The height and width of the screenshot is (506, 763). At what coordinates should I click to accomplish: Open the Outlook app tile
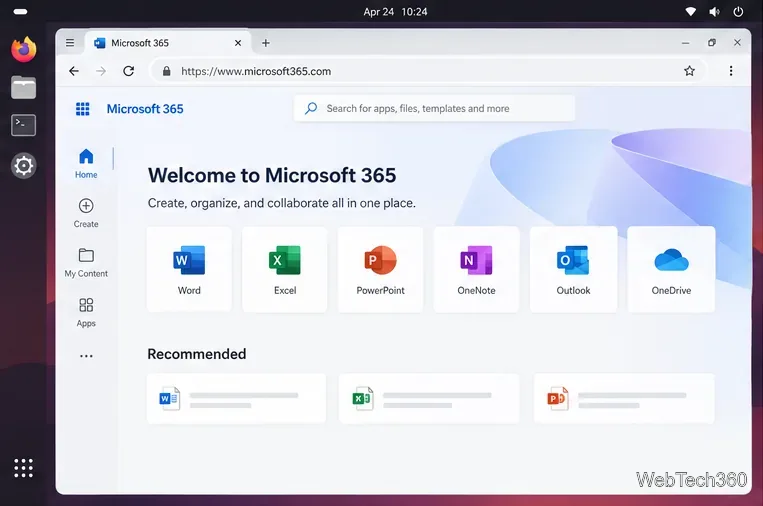pyautogui.click(x=573, y=269)
